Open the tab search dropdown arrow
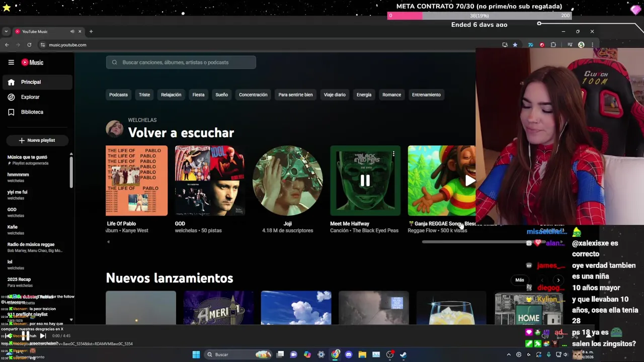Image resolution: width=644 pixels, height=362 pixels. (x=6, y=32)
